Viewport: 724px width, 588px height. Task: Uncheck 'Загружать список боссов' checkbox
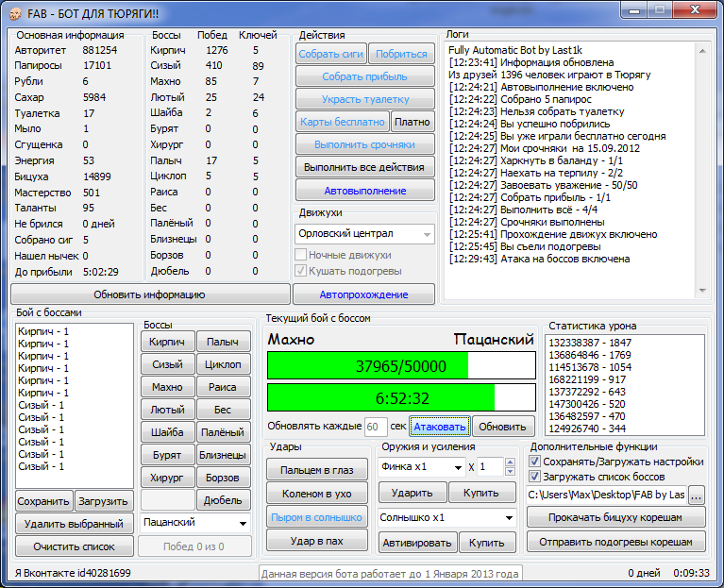[535, 477]
